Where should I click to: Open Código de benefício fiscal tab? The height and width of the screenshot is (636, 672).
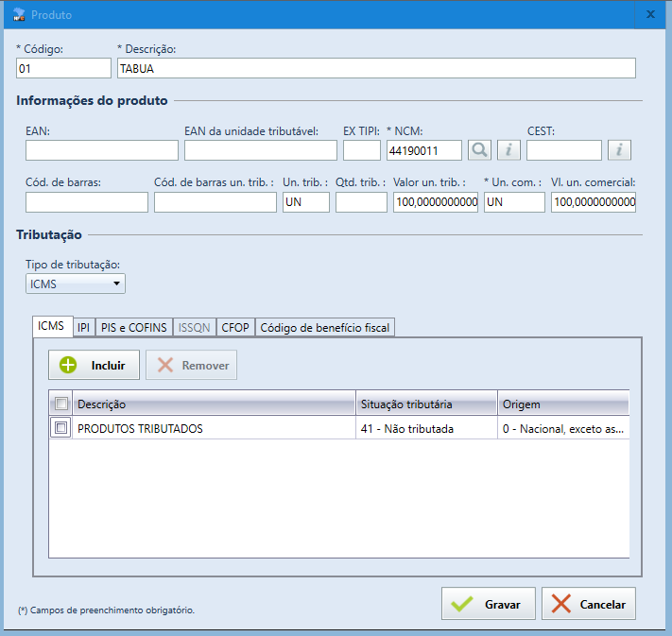(325, 327)
